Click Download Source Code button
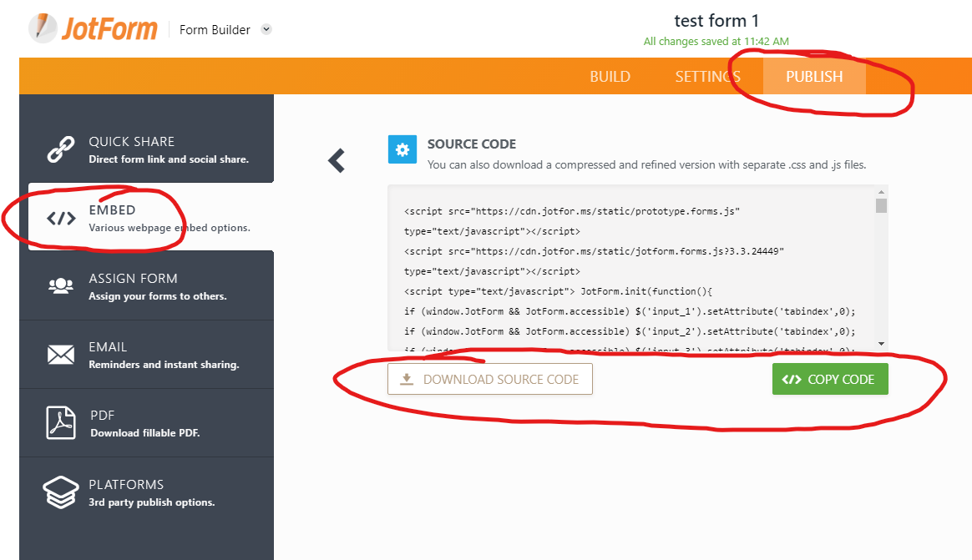Viewport: 972px width, 560px height. [x=489, y=379]
